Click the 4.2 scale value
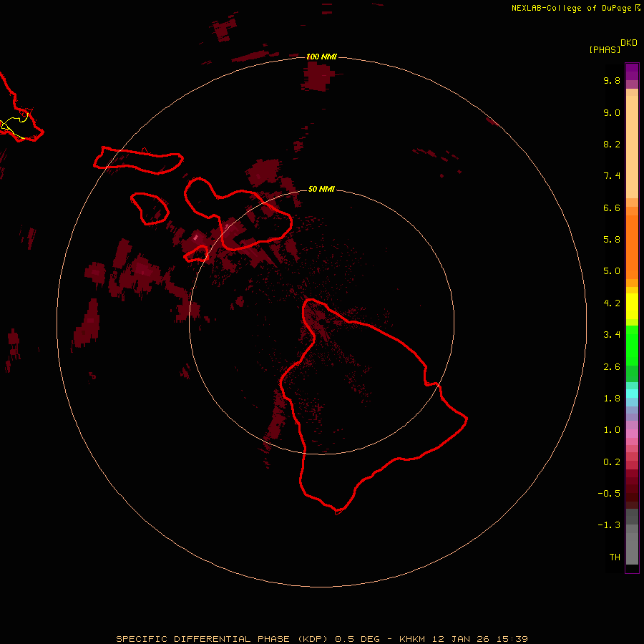This screenshot has width=644, height=644. point(612,303)
